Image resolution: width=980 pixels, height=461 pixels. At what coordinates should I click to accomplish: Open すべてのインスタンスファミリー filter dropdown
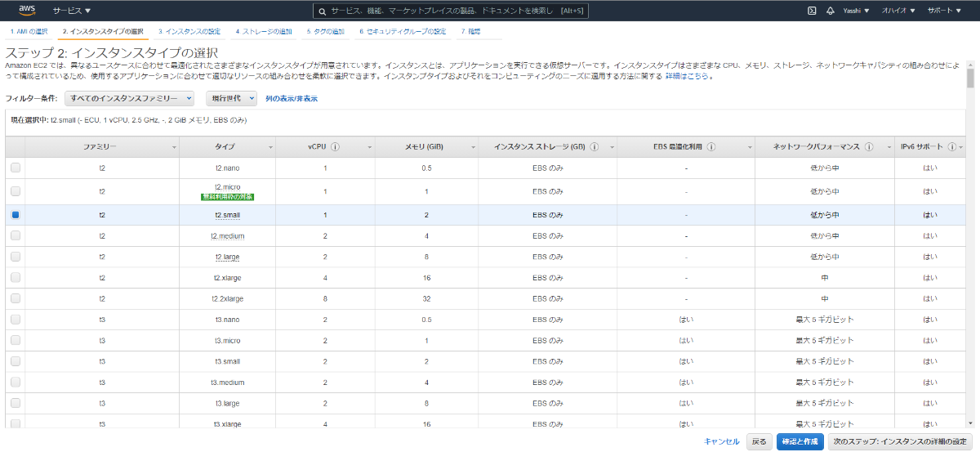(131, 98)
